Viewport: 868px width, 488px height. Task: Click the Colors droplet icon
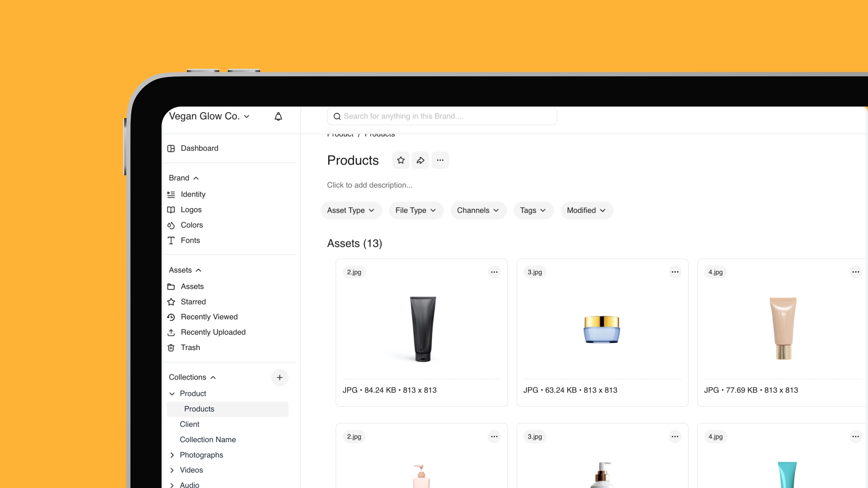coord(171,225)
